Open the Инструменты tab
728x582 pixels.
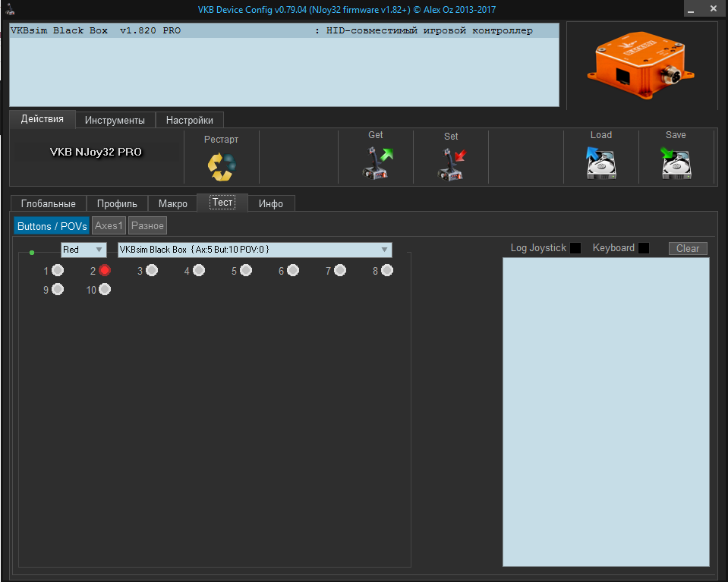[115, 120]
